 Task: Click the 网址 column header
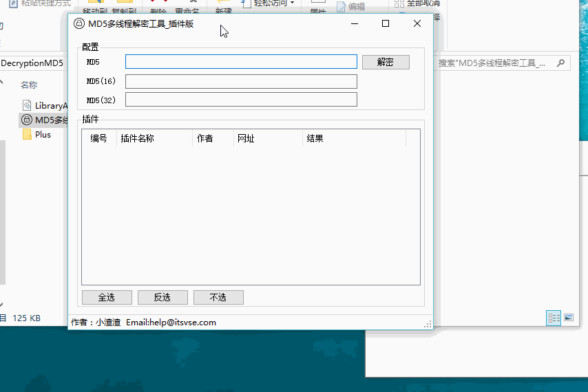tap(268, 138)
